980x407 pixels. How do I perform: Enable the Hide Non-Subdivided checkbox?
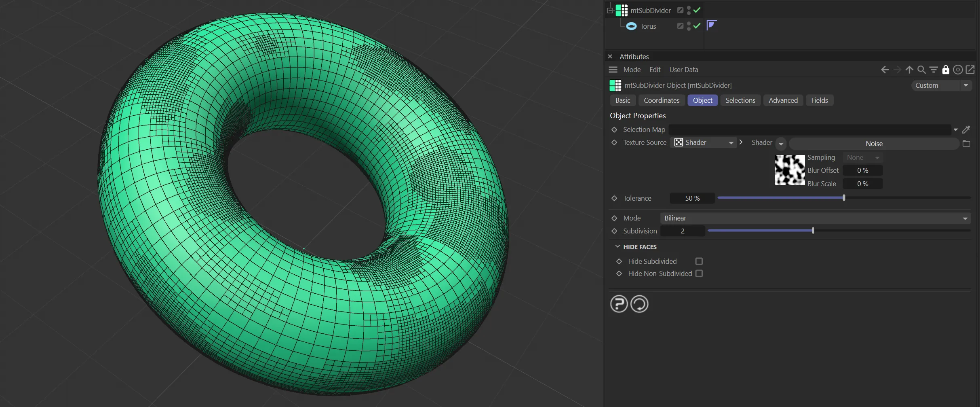(x=699, y=273)
